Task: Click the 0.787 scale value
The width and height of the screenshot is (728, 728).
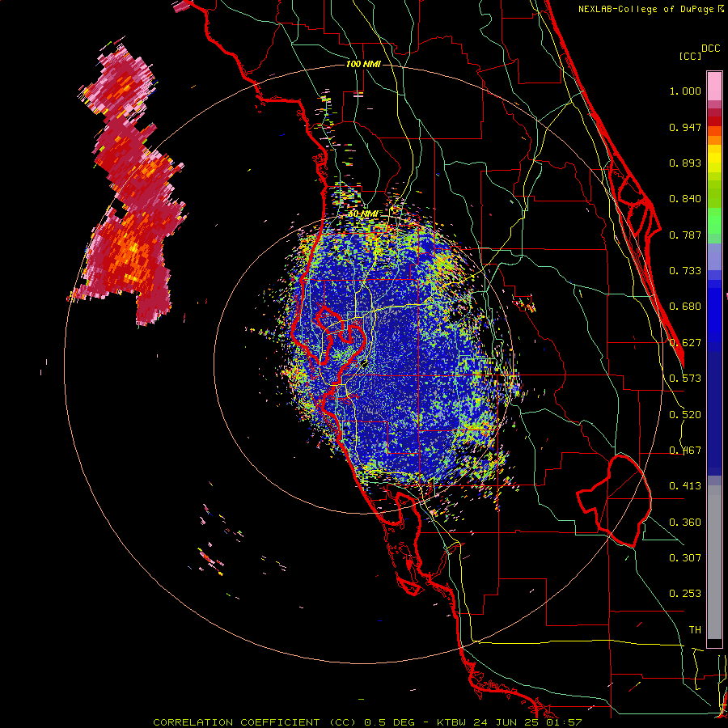Action: point(685,235)
